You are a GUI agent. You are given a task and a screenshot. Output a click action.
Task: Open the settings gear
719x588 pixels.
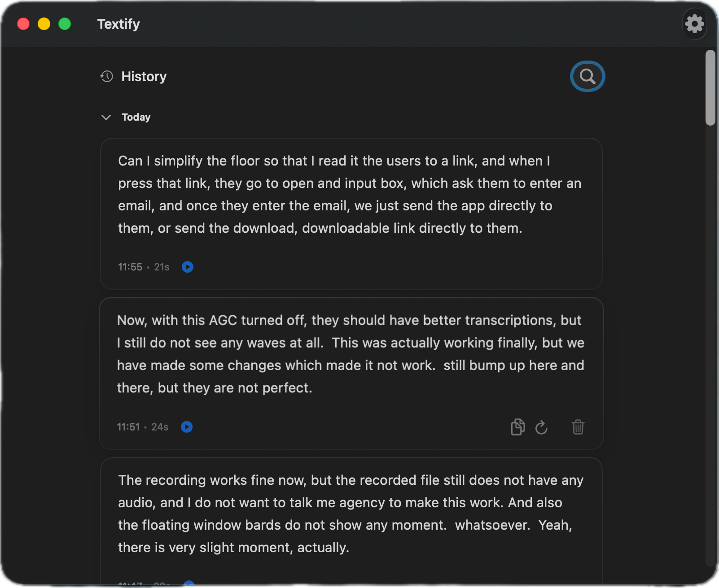coord(694,24)
